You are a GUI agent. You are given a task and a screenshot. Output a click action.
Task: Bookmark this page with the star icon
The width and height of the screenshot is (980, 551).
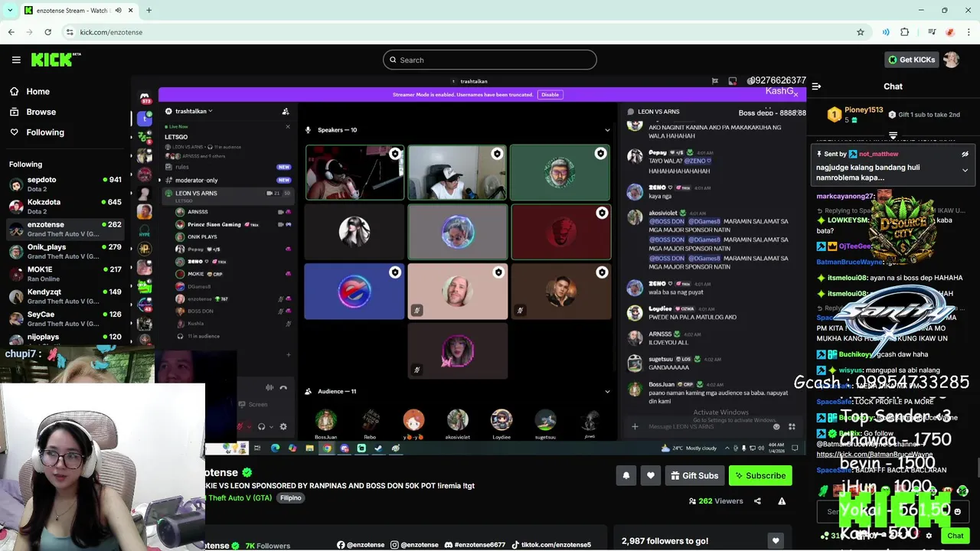pyautogui.click(x=861, y=32)
